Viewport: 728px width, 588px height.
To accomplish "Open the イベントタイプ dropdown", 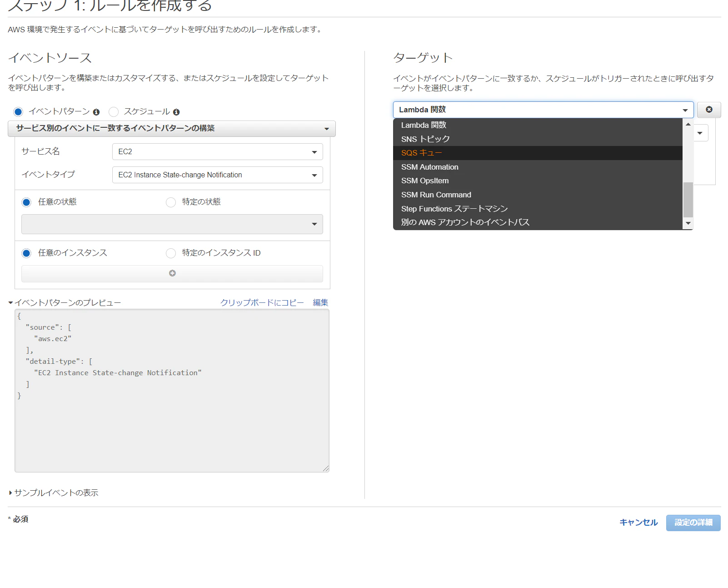I will 217,175.
